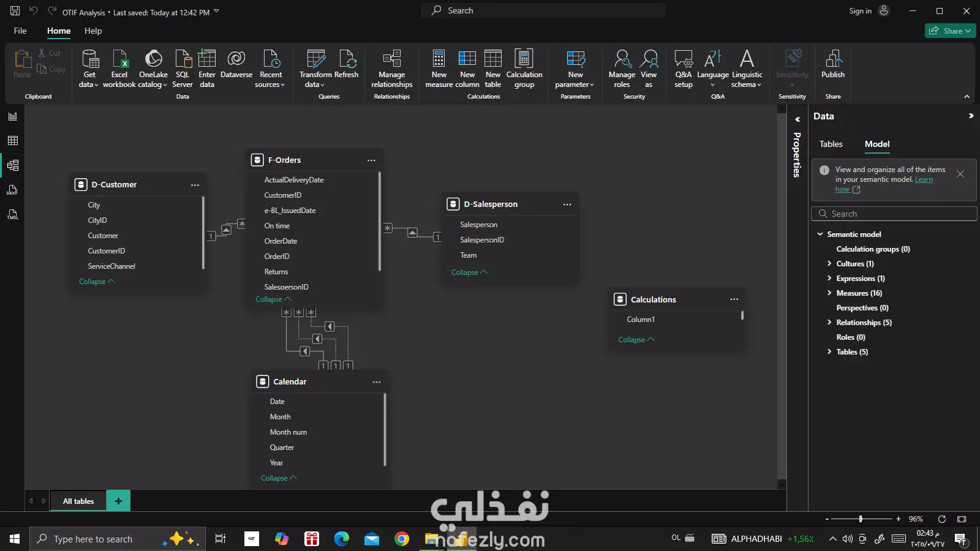The image size is (980, 551).
Task: Open New parameter dropdown
Action: pos(575,69)
